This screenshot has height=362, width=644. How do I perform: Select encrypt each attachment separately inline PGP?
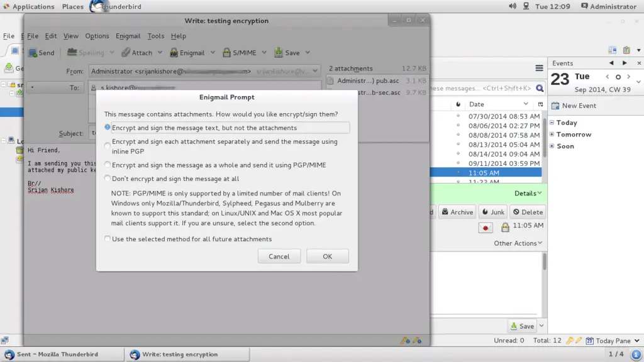(107, 145)
